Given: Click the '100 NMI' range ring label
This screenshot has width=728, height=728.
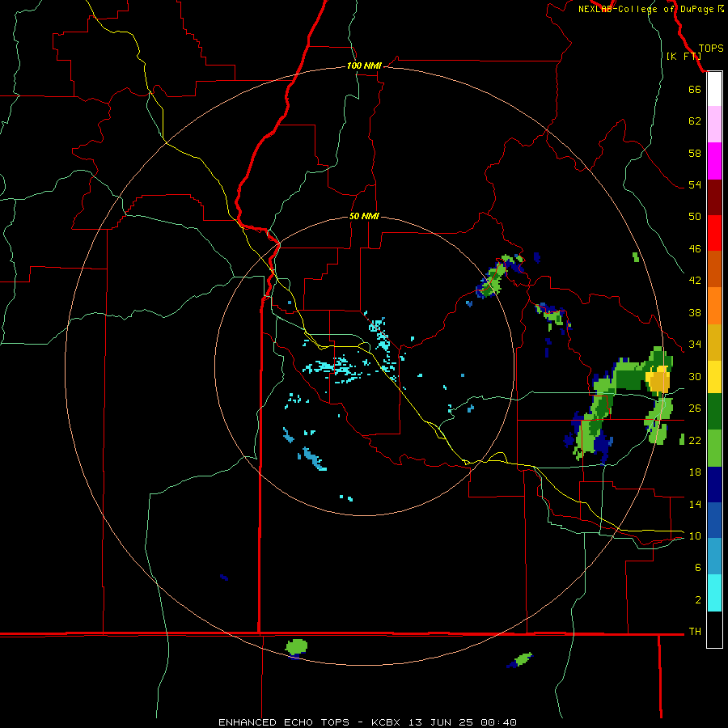Looking at the screenshot, I should 364,66.
